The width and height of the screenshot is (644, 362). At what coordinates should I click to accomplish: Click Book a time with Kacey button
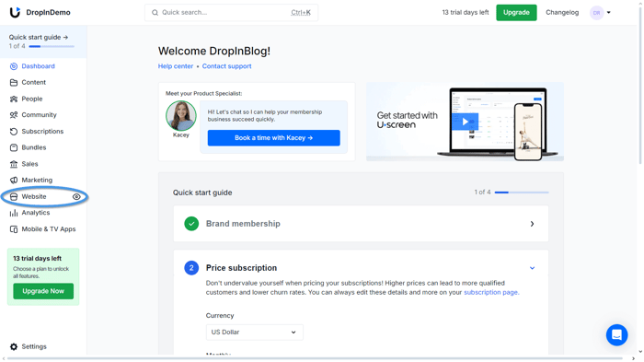tap(273, 138)
